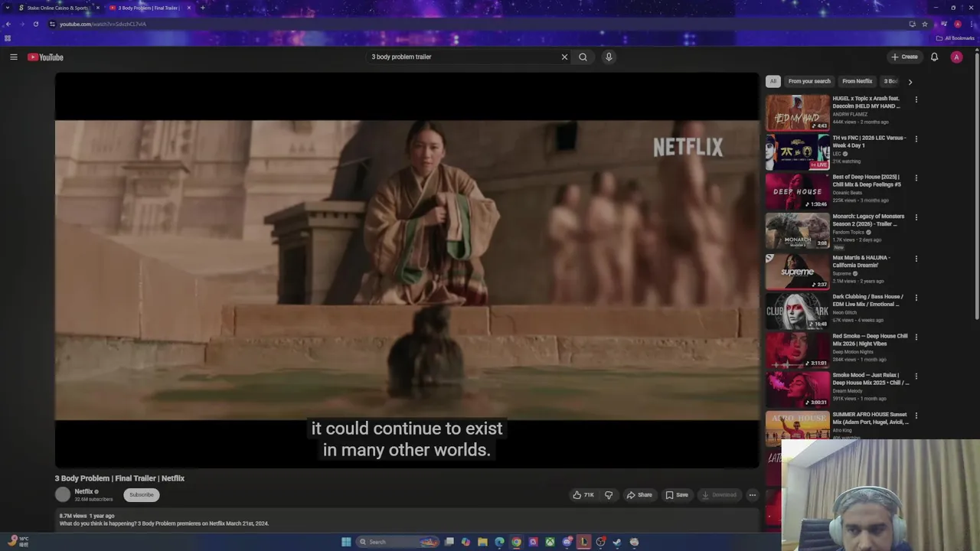980x551 pixels.
Task: Close the Stake Online Casino tab
Action: (97, 8)
